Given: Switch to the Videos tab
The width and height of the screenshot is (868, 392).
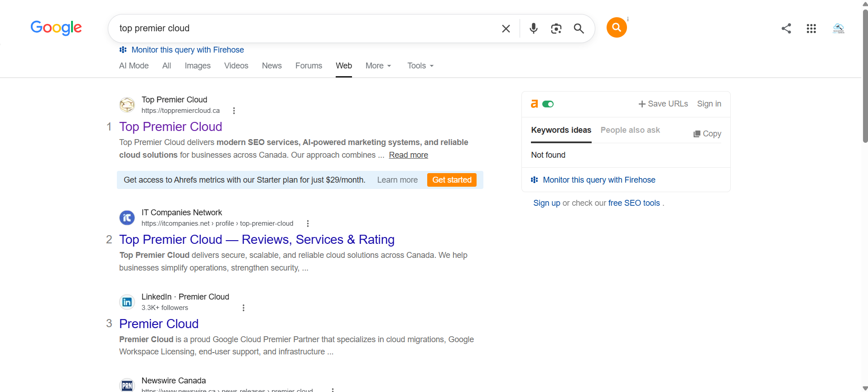Looking at the screenshot, I should [x=236, y=66].
